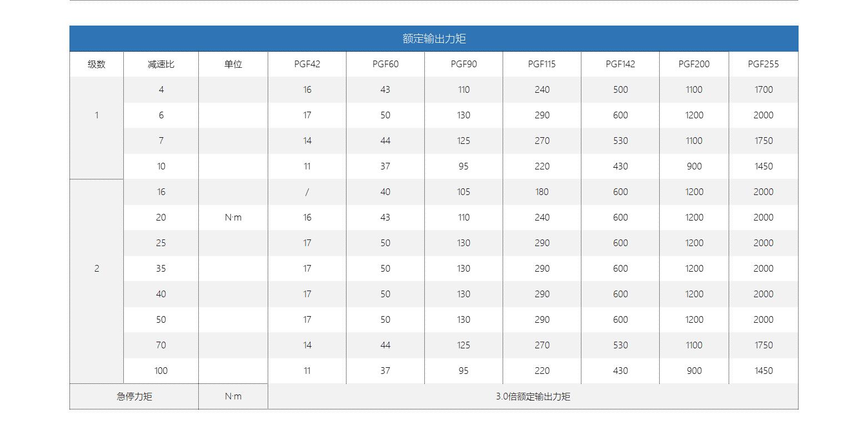Select PGF115 value 220 for ratio 10

tap(542, 166)
